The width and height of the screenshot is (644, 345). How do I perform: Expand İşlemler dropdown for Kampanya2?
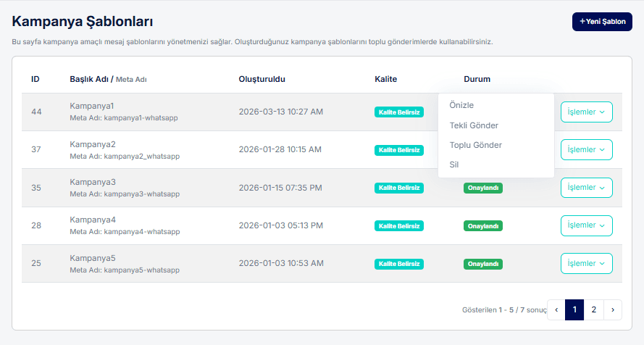tap(586, 149)
